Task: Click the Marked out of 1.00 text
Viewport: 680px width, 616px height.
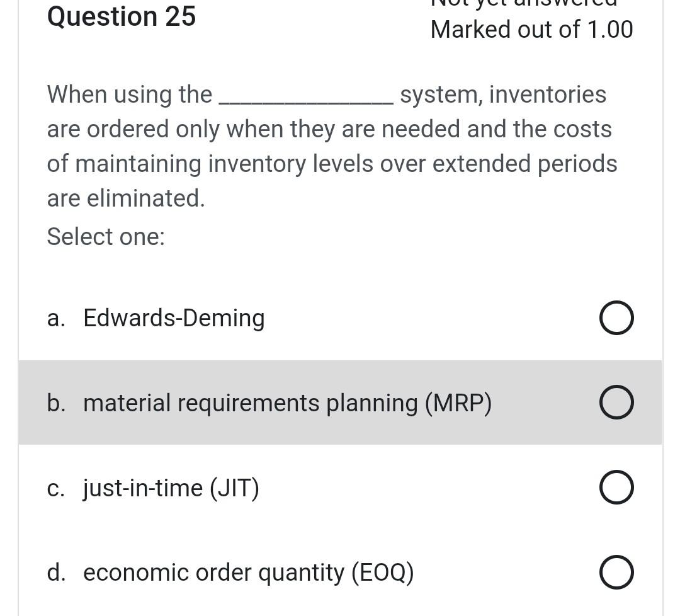Action: (531, 29)
